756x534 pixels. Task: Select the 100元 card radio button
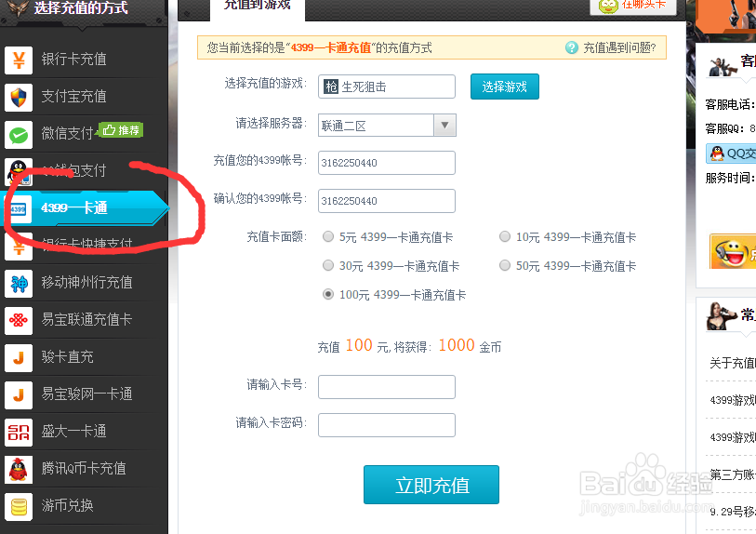pos(328,294)
